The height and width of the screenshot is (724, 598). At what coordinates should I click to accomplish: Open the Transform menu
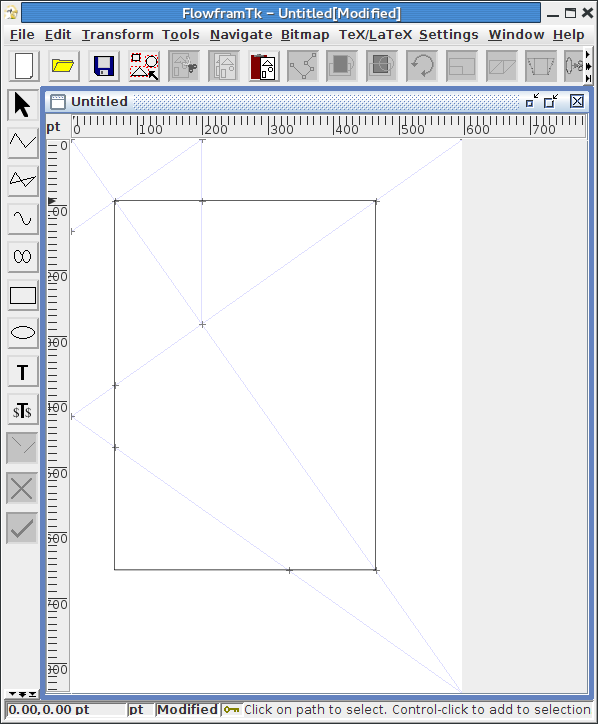tap(117, 35)
